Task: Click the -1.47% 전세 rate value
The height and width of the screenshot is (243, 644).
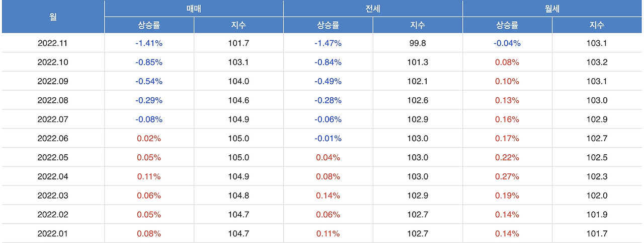Action: [x=328, y=43]
